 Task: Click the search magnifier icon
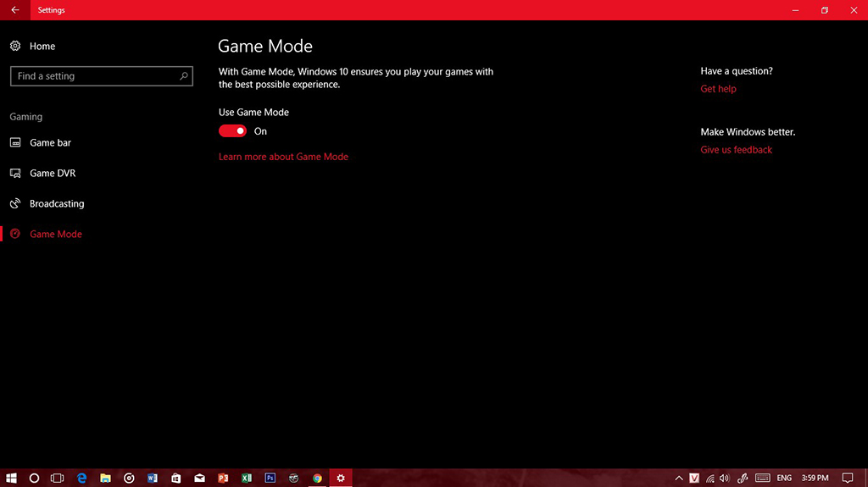(184, 76)
